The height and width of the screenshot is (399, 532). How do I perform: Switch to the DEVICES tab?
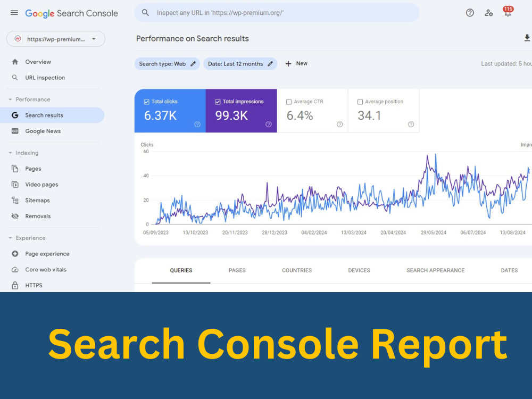point(359,270)
